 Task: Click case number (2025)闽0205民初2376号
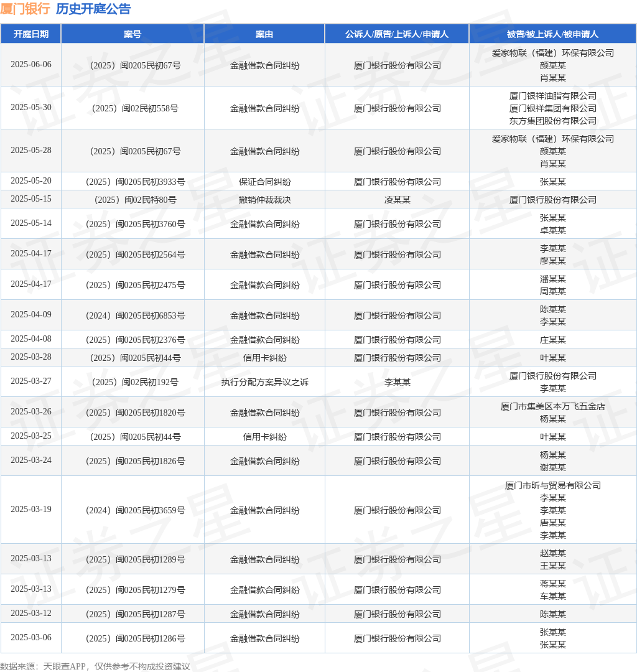pos(136,340)
